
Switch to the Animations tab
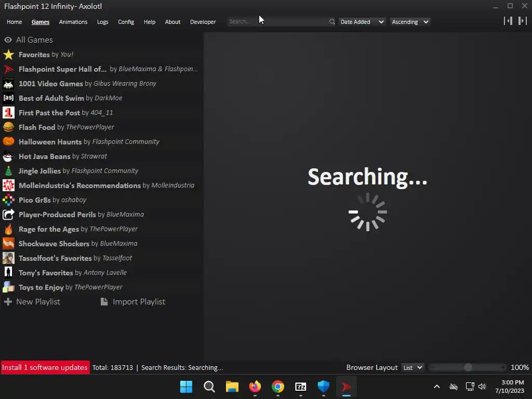point(73,22)
